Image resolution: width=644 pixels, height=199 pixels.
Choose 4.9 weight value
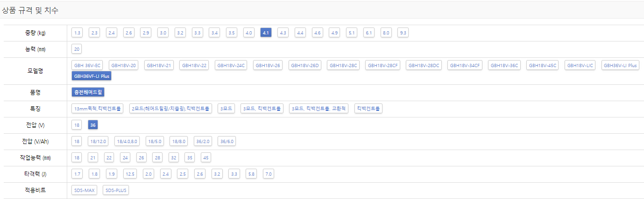point(334,33)
